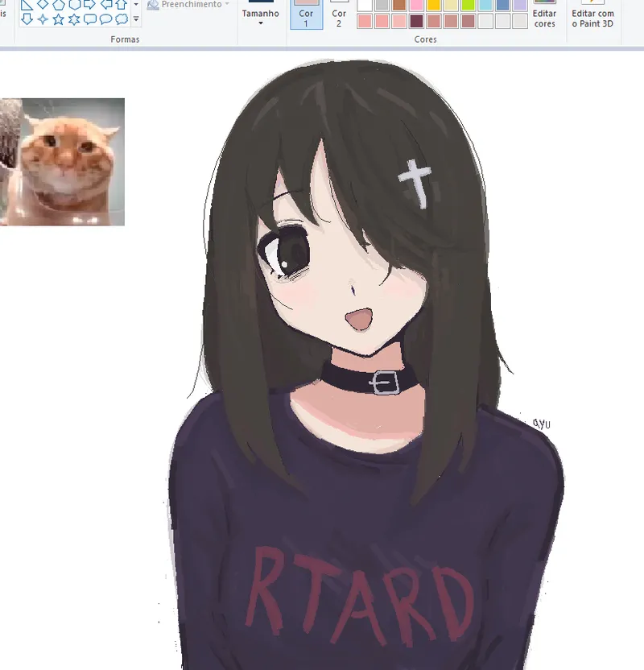644x670 pixels.
Task: Pick the oval callout shape
Action: point(105,19)
